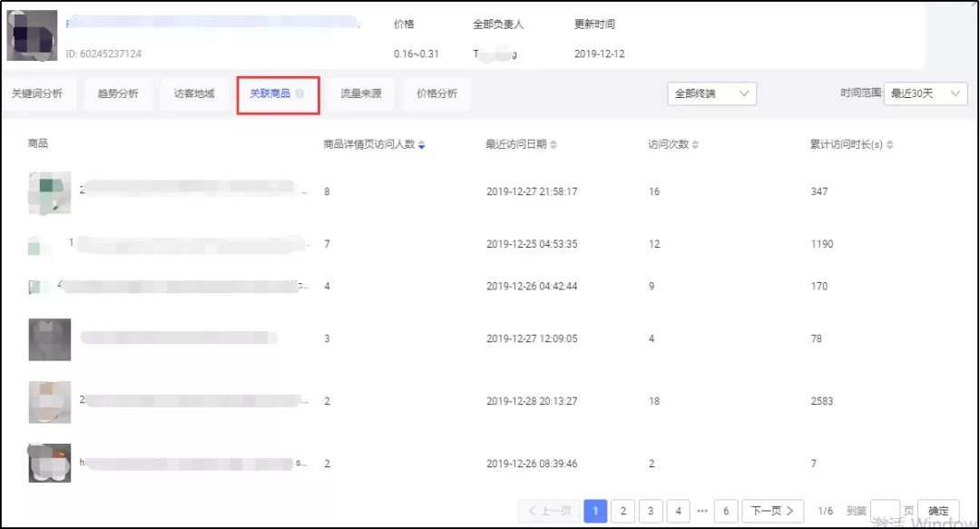Jump to page 4 using the pagination button
This screenshot has height=529, width=980.
(x=679, y=510)
